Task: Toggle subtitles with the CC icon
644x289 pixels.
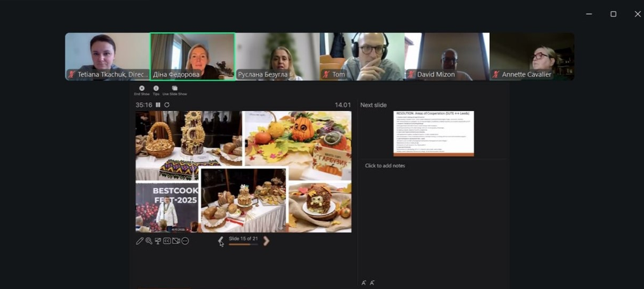Action: coord(167,241)
